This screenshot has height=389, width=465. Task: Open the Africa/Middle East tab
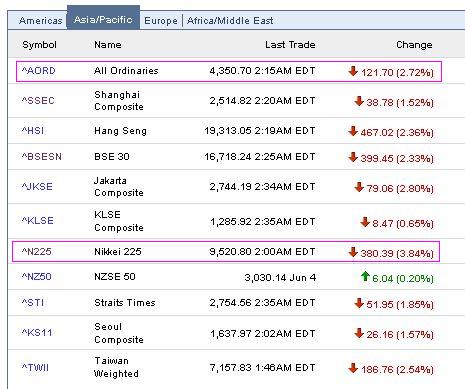230,21
